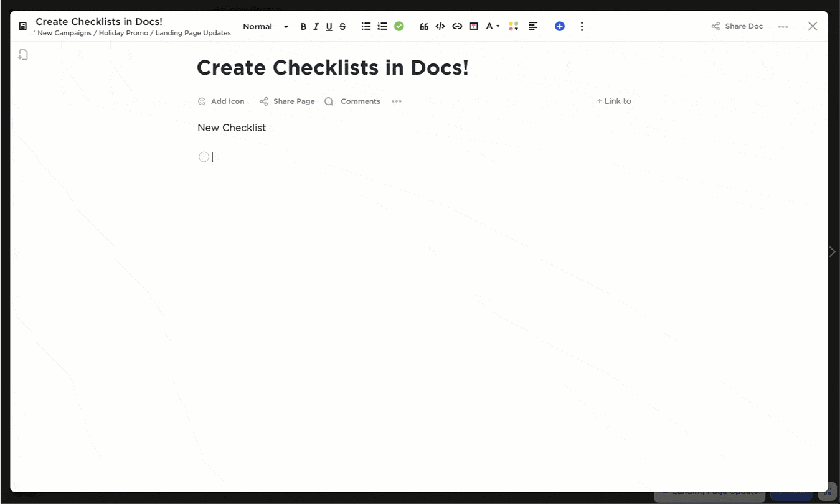Insert a hyperlink

pyautogui.click(x=457, y=26)
